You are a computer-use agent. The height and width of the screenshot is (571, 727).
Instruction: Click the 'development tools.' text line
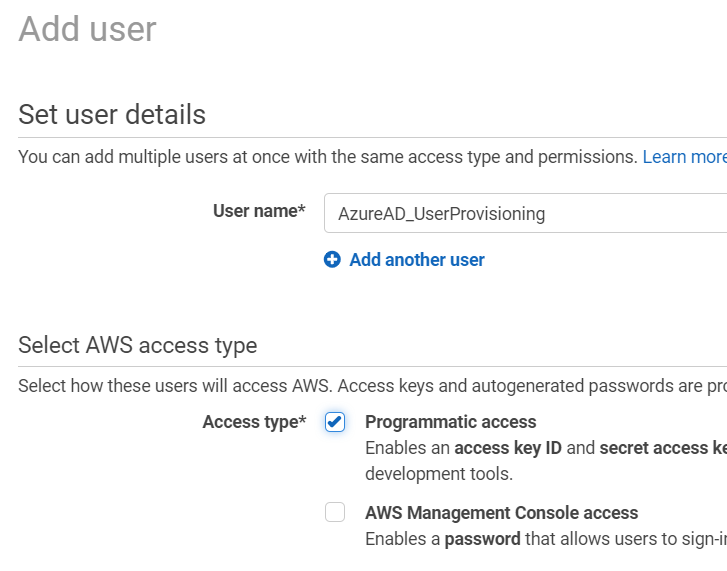click(x=439, y=474)
